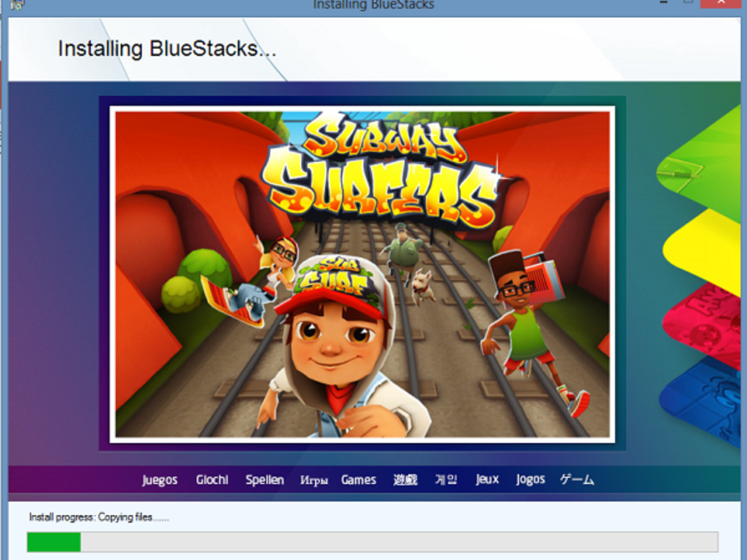
Task: Select the "Jogos" language label
Action: (530, 480)
